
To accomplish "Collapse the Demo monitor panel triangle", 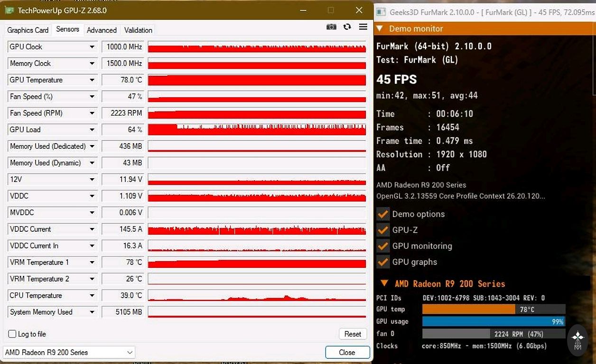I will pos(380,28).
